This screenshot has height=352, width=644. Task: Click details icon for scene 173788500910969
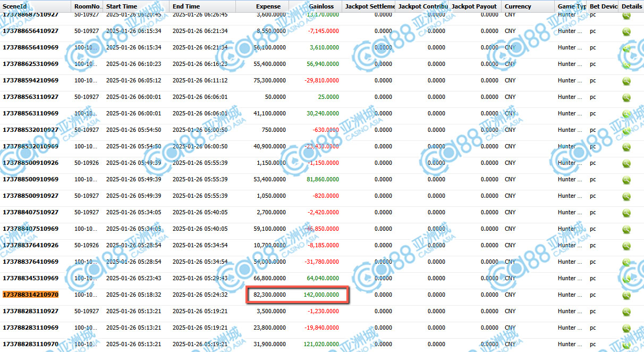626,180
